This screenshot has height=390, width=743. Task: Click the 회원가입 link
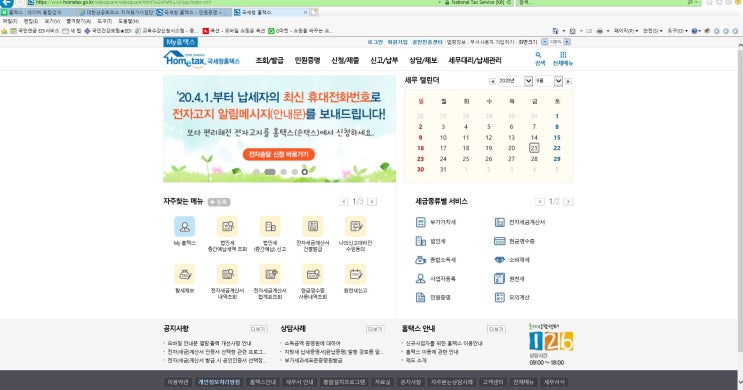pos(397,42)
